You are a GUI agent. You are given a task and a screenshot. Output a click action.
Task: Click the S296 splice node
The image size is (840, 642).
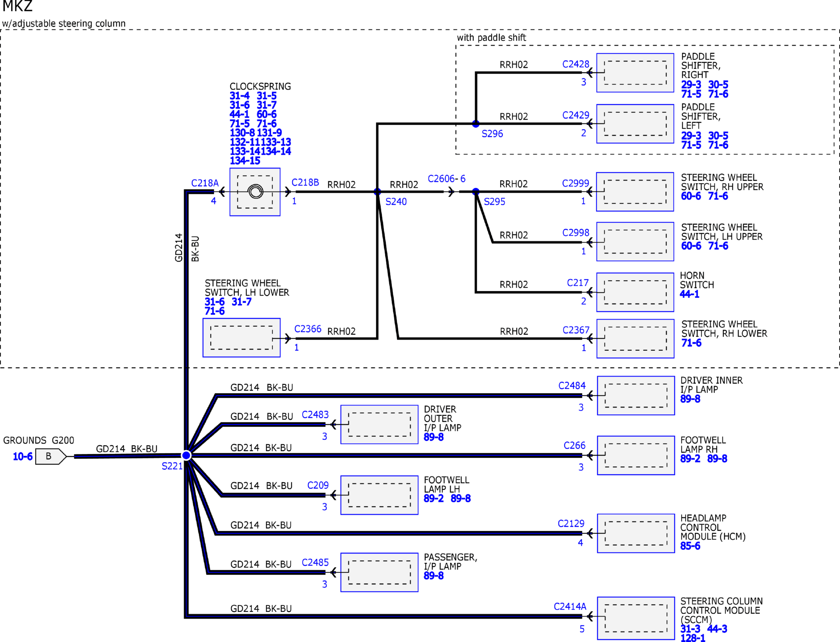coord(476,124)
